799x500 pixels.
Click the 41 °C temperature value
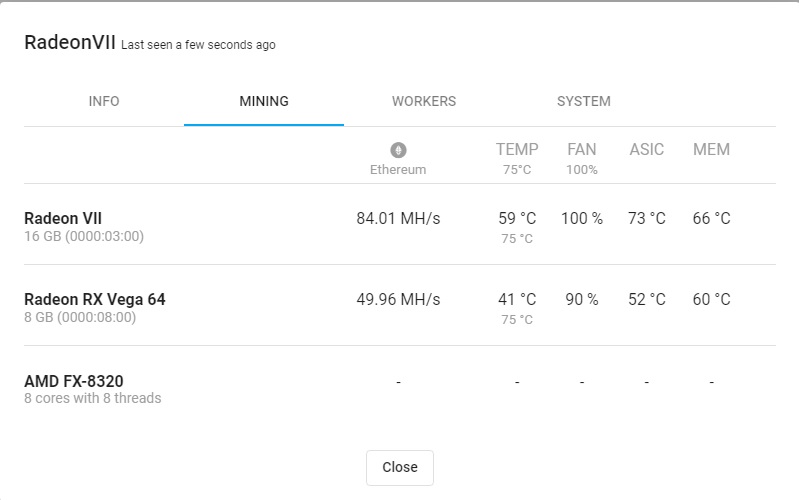[517, 300]
